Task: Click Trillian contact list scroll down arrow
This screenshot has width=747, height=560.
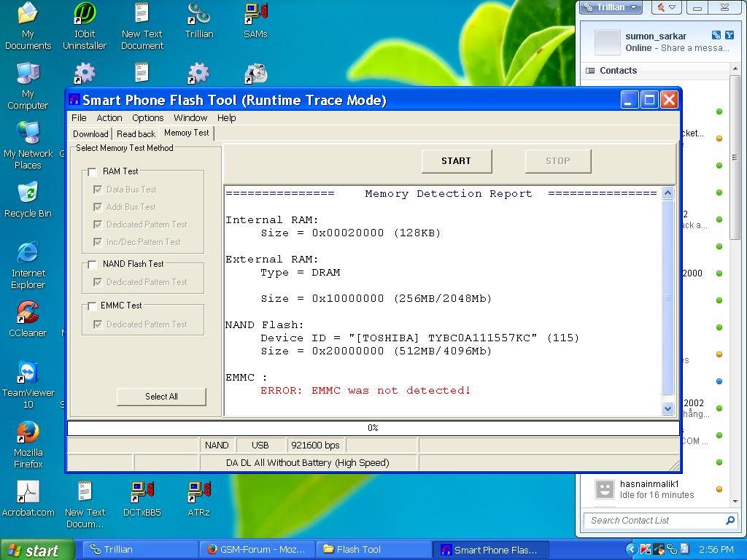Action: coord(735,502)
